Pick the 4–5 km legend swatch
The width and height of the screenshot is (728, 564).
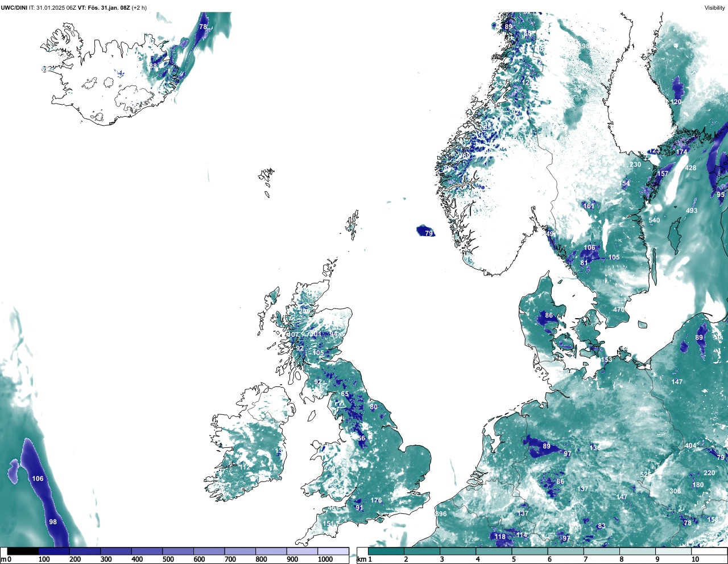[494, 551]
